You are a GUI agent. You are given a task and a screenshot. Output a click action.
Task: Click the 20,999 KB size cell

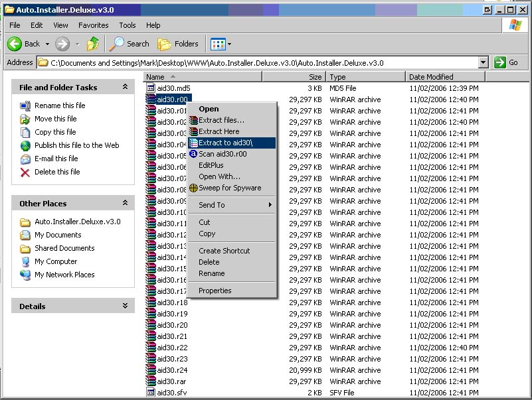coord(306,370)
